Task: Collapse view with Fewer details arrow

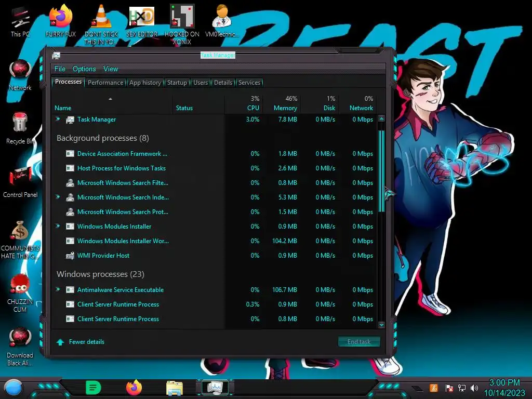Action: (x=60, y=342)
